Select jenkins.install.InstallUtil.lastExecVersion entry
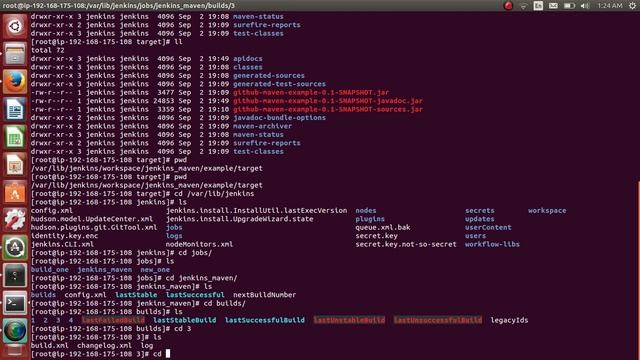Screen dimensions: 640x360 [256, 211]
